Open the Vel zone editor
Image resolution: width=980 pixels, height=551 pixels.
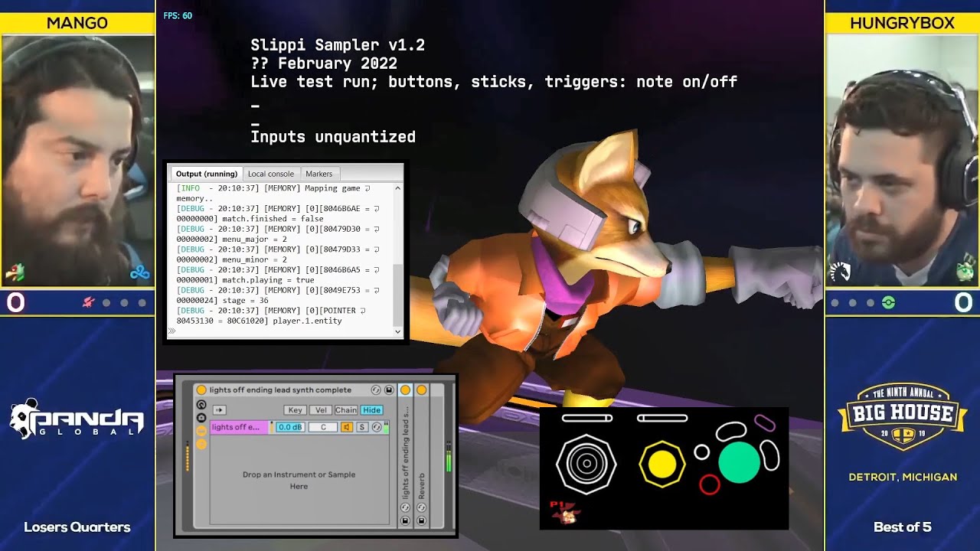(x=321, y=410)
